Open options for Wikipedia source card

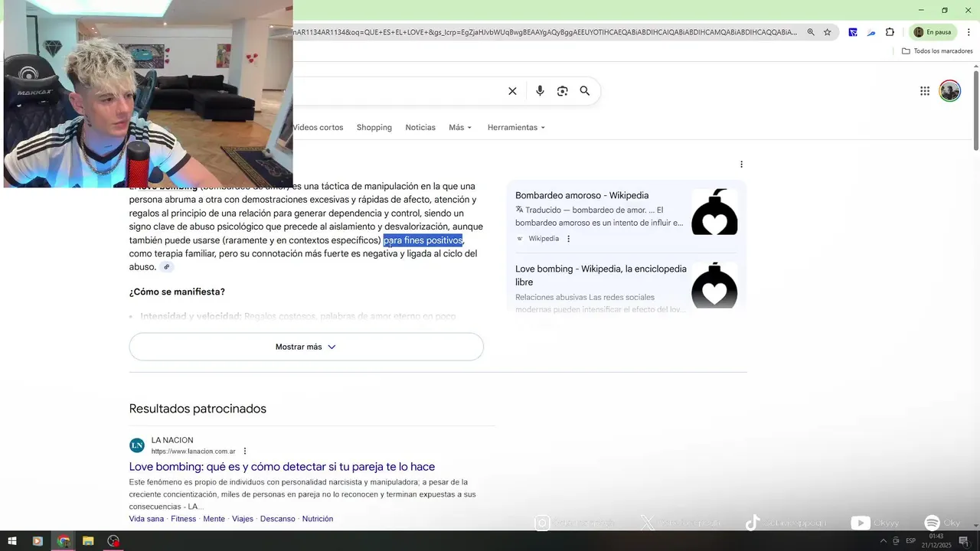[x=568, y=239]
